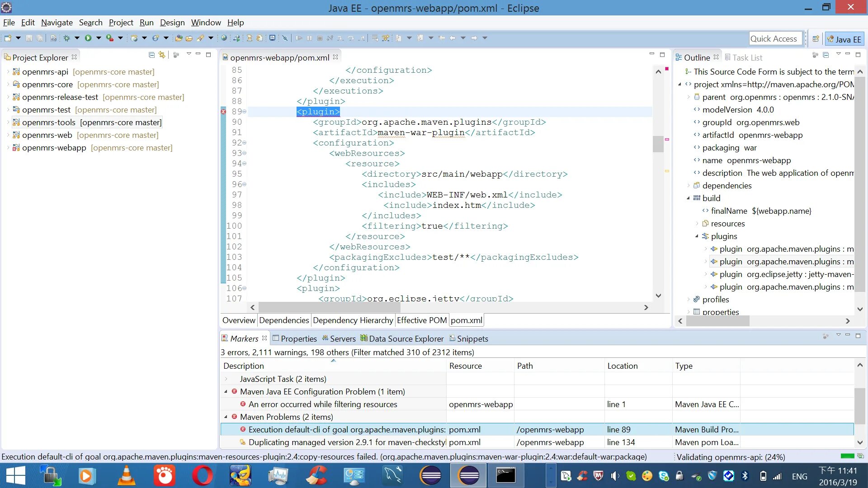
Task: Collapse the Maven Problems marker group
Action: click(x=226, y=417)
